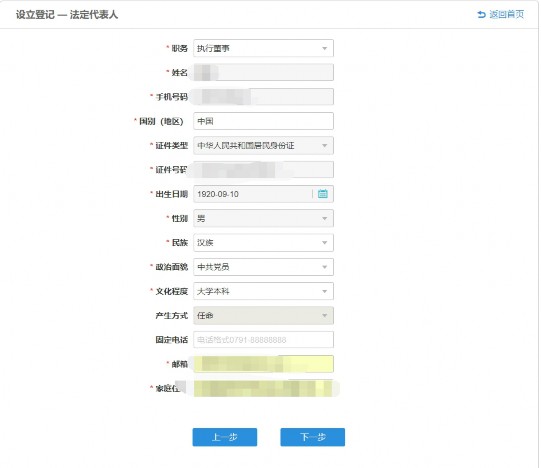Click the 下一步 button
The width and height of the screenshot is (541, 468).
coord(313,437)
